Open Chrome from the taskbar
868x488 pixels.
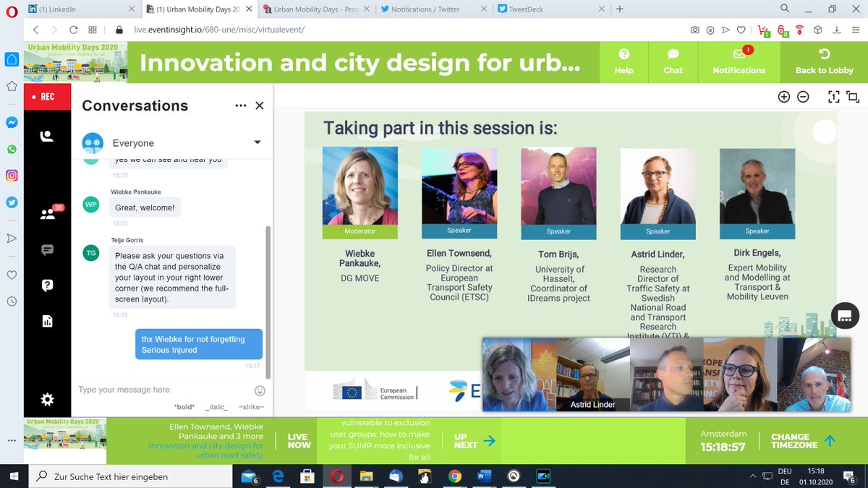454,476
